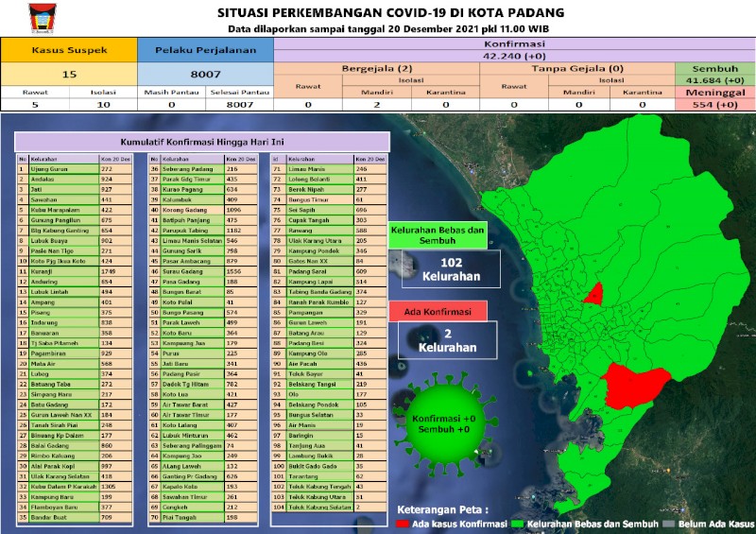Click the red 'Ada Konfirmasi' label box
Viewport: 756px width, 534px height.
click(438, 312)
